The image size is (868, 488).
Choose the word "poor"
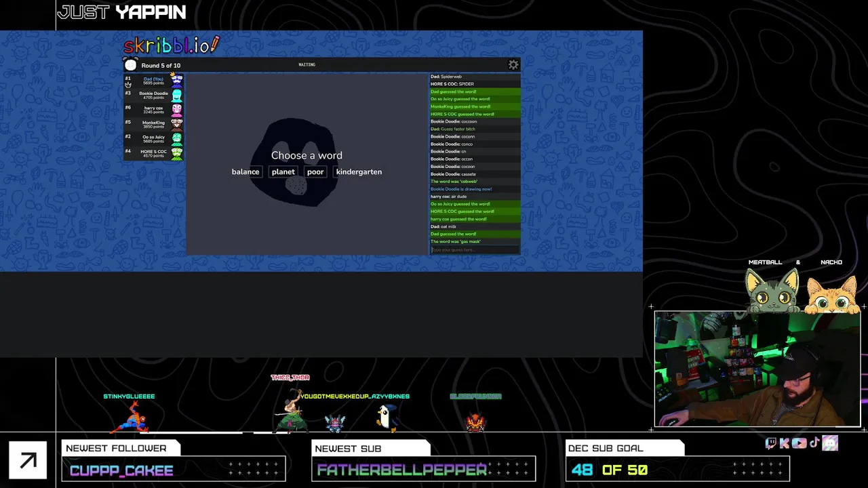[315, 172]
